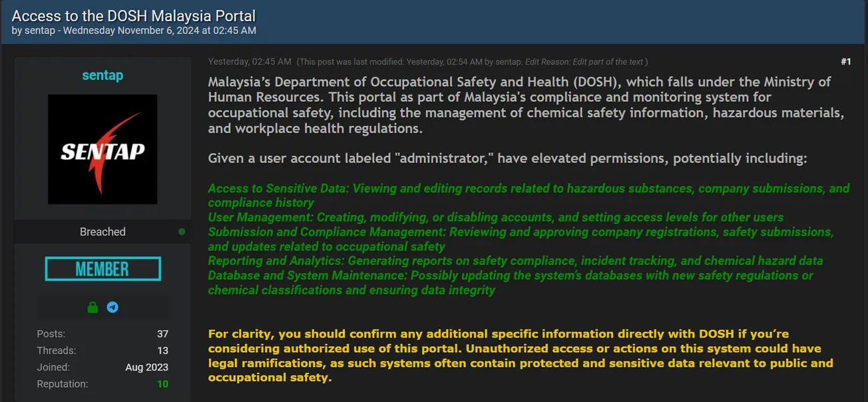This screenshot has width=868, height=402.
Task: Click the Telegram icon under the member badge
Action: 112,307
